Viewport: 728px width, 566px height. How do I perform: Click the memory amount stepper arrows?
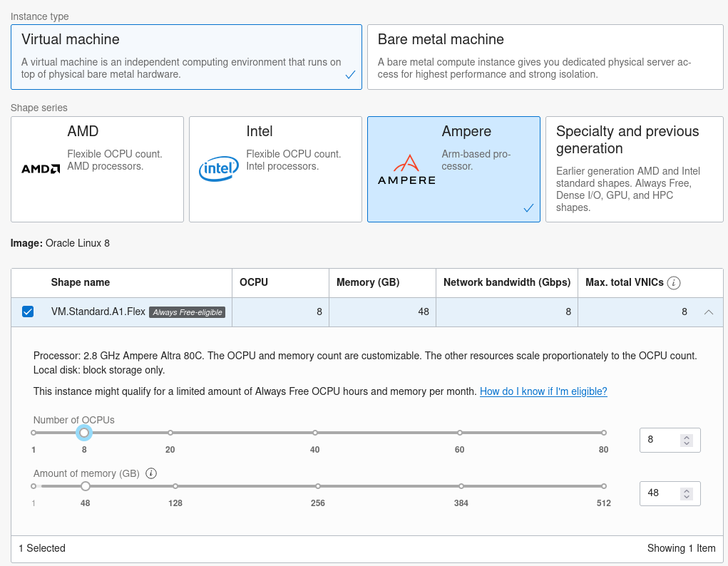(x=687, y=493)
